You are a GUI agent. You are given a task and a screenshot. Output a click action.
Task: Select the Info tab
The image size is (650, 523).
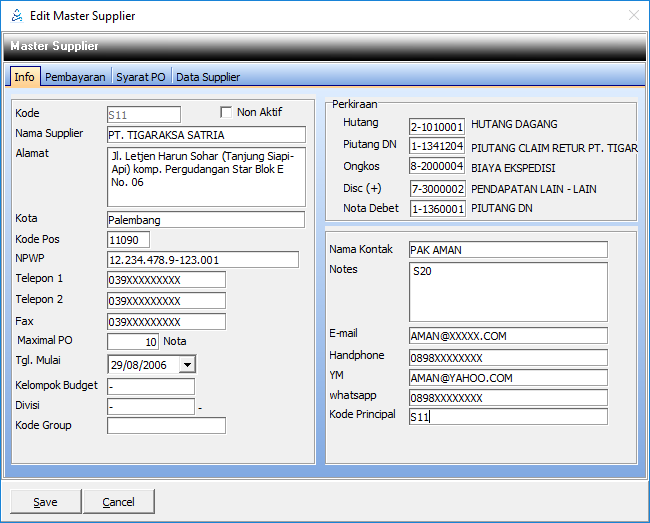pos(24,77)
